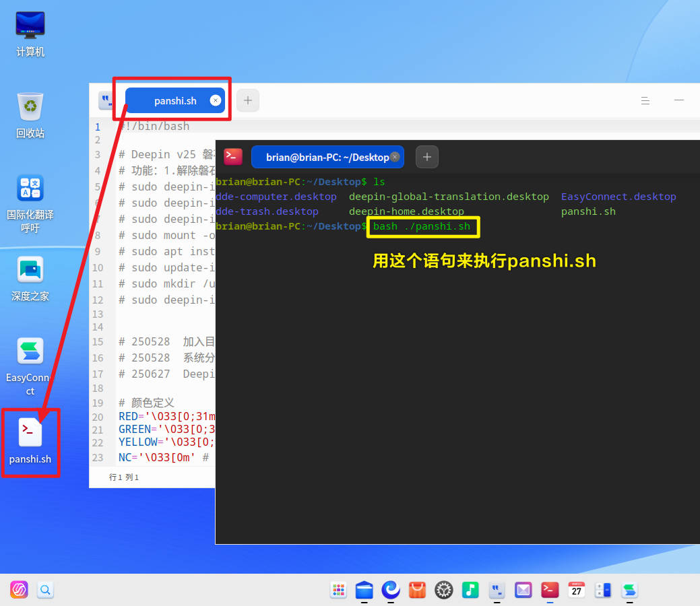Click the ls command in terminal

point(379,182)
